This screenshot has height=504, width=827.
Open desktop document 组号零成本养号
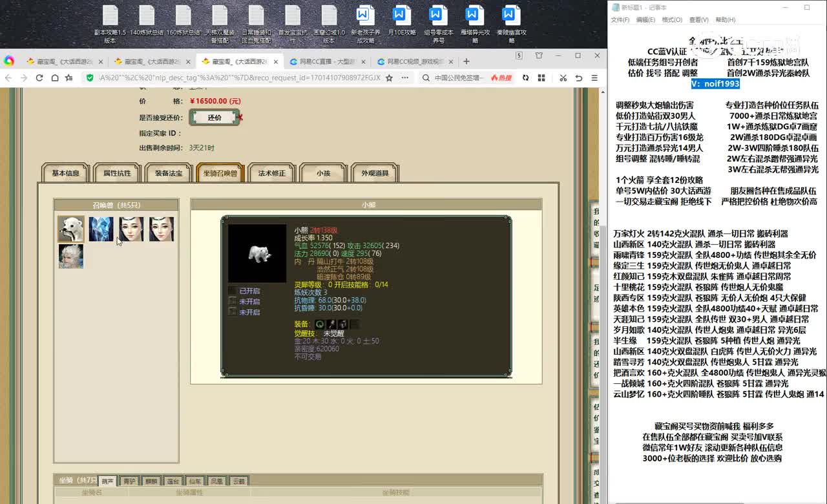tap(438, 25)
